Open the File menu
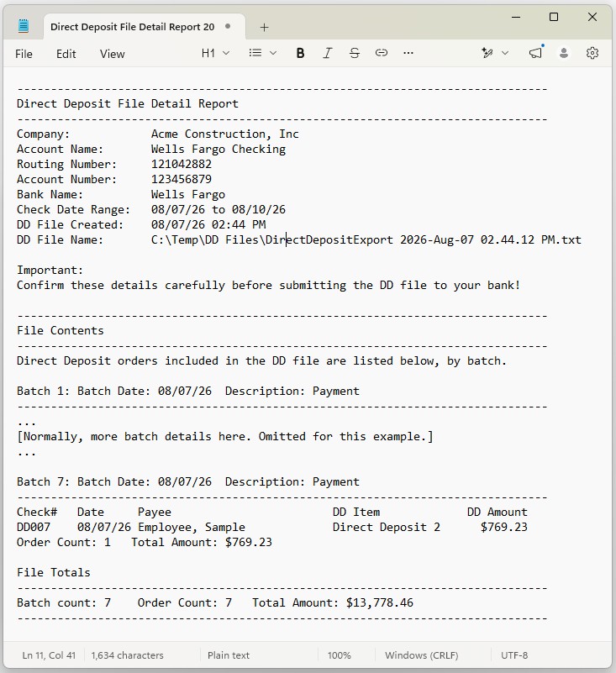616x673 pixels. click(24, 54)
